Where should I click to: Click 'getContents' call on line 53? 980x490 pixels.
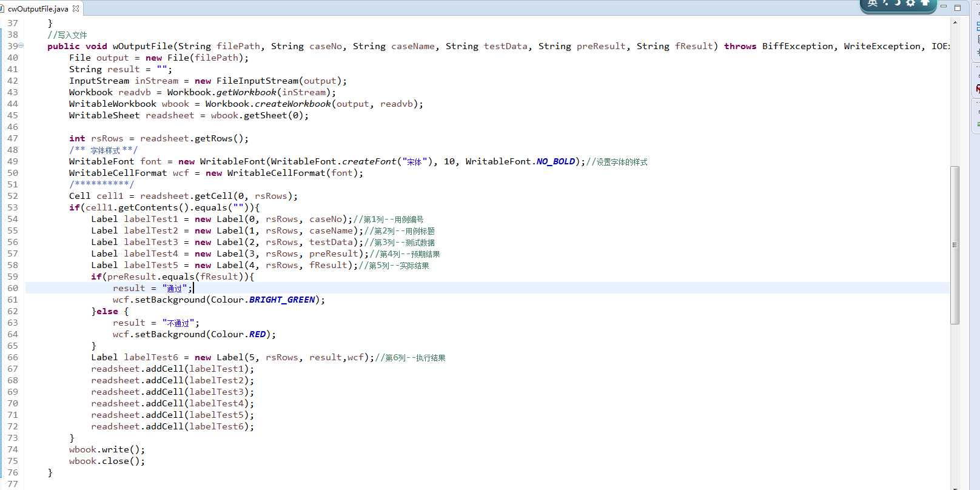click(x=148, y=207)
